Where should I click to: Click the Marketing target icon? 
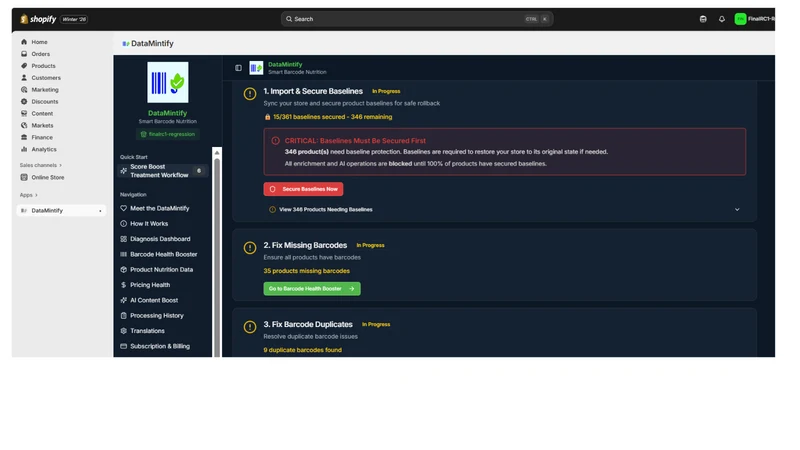pos(24,89)
